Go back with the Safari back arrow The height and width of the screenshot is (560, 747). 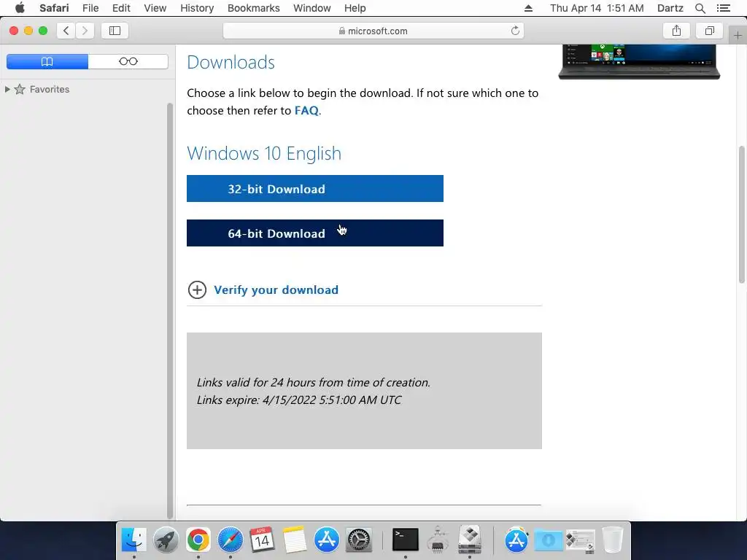66,31
